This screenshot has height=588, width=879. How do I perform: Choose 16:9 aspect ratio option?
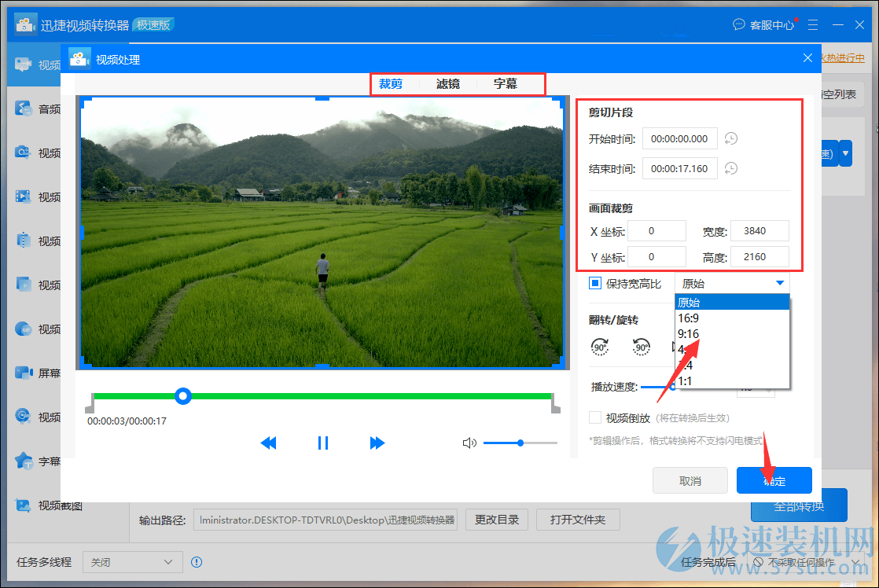732,318
